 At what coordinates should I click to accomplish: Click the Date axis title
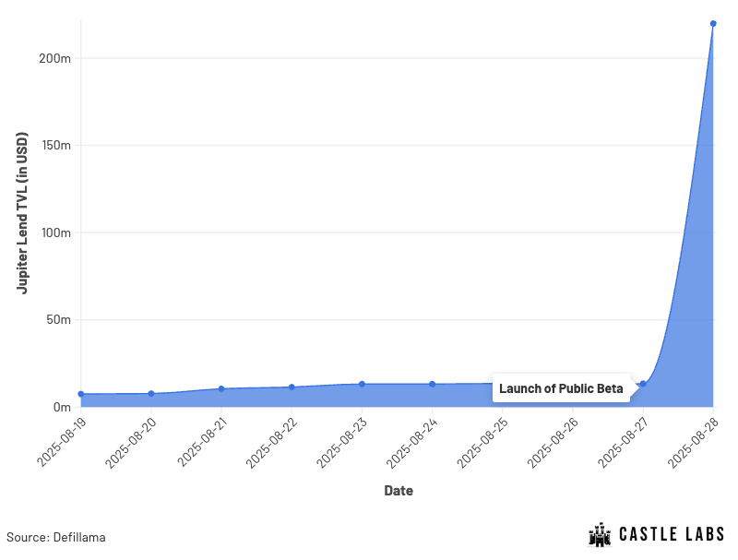(x=399, y=491)
